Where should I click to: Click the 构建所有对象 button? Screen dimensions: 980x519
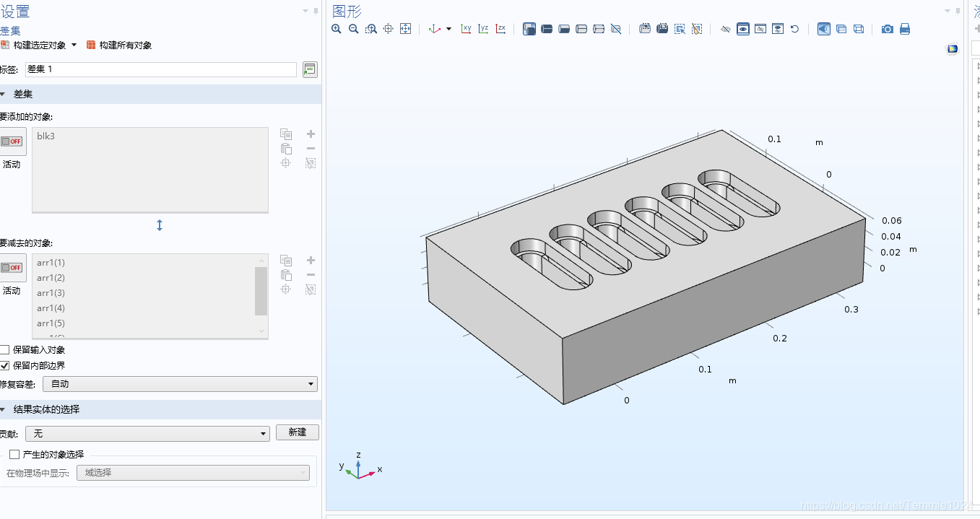pos(119,45)
